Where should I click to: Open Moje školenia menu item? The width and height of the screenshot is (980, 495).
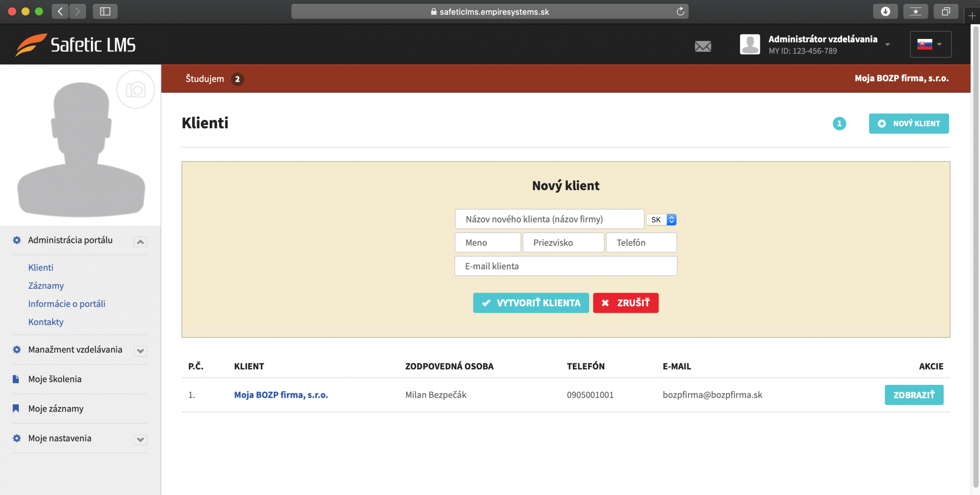[x=55, y=379]
